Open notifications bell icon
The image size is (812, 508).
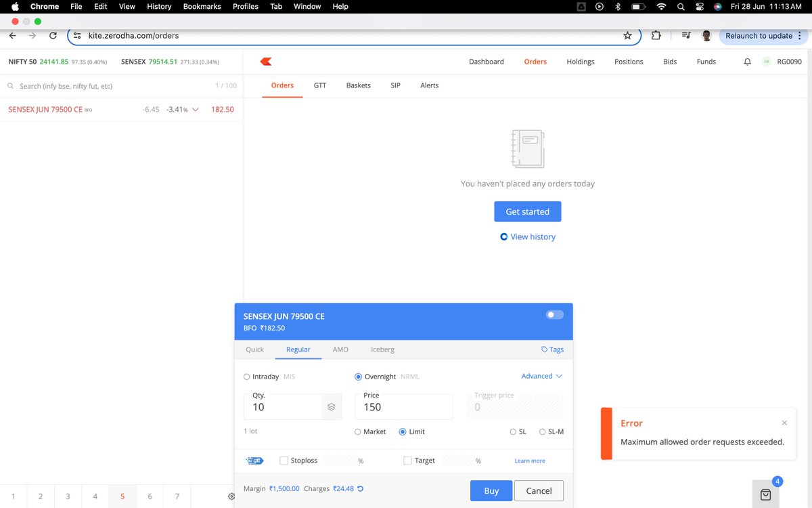tap(747, 62)
